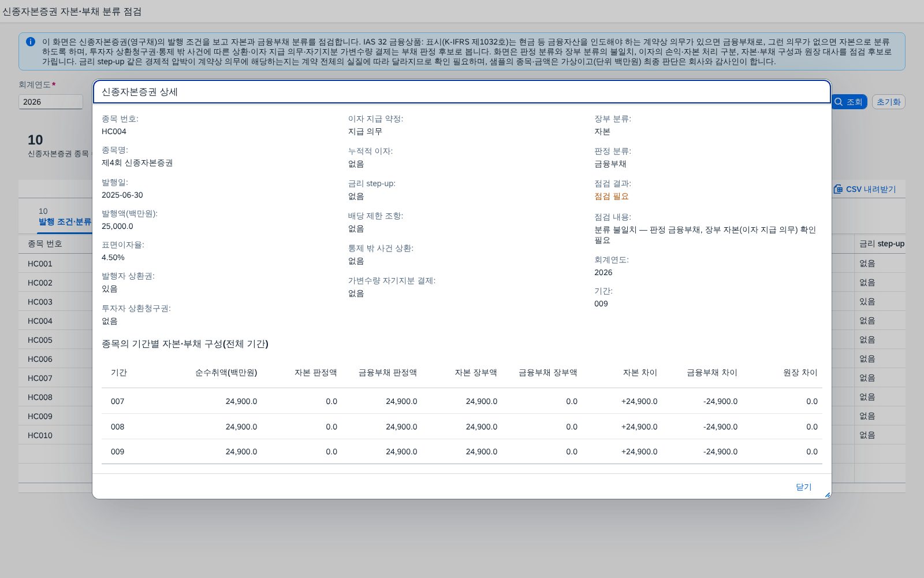Click the 제4회 신종자본증권 name value
Image resolution: width=924 pixels, height=578 pixels.
coord(137,163)
